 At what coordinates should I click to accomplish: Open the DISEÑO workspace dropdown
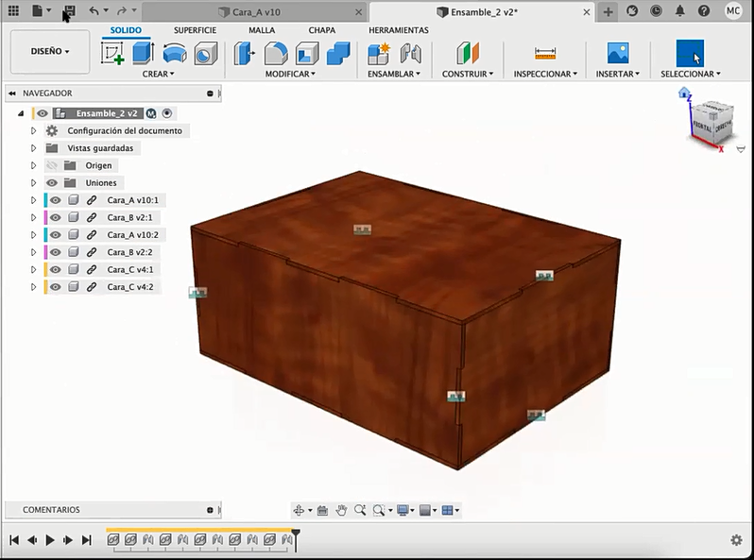tap(50, 52)
